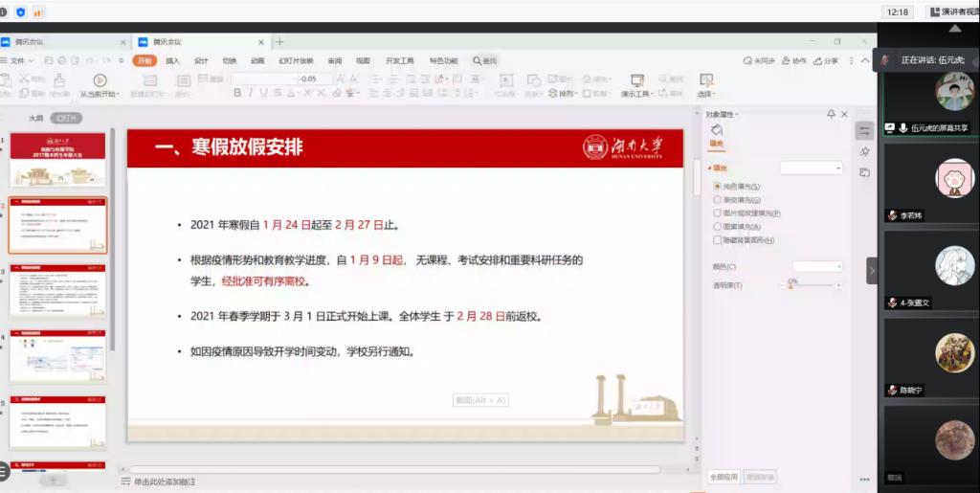Click the 选择 selection pane icon
The height and width of the screenshot is (493, 980).
[x=706, y=80]
